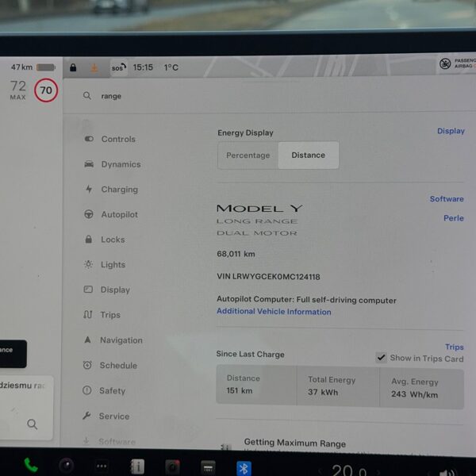Tap the Avg. Energy 243 Wh/km tile
Image resolution: width=476 pixels, height=476 pixels.
click(422, 388)
